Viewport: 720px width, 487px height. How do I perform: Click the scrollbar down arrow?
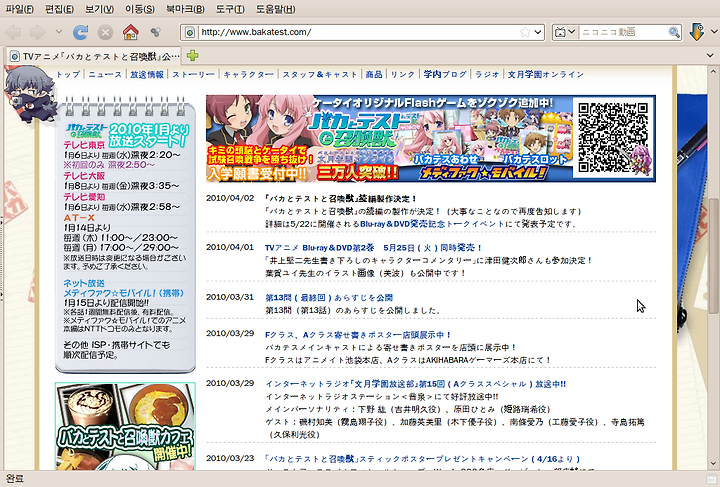tap(713, 464)
